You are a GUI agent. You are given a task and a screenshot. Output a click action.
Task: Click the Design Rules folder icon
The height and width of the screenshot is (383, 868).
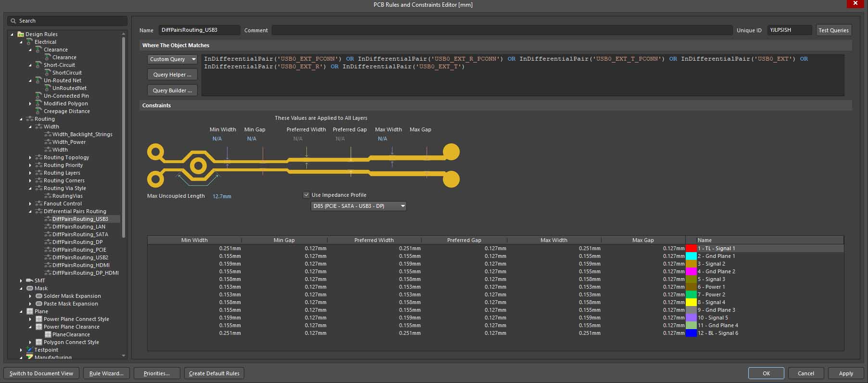click(21, 34)
